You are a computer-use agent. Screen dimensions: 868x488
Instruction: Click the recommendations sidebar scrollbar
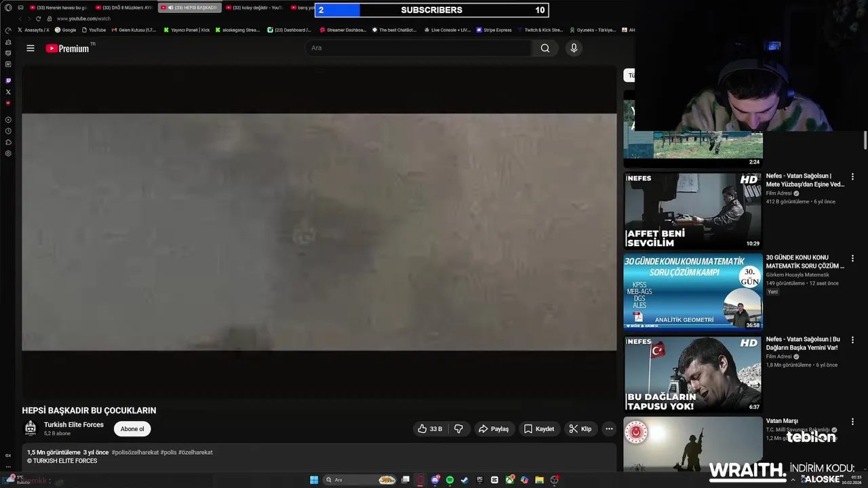point(865,140)
